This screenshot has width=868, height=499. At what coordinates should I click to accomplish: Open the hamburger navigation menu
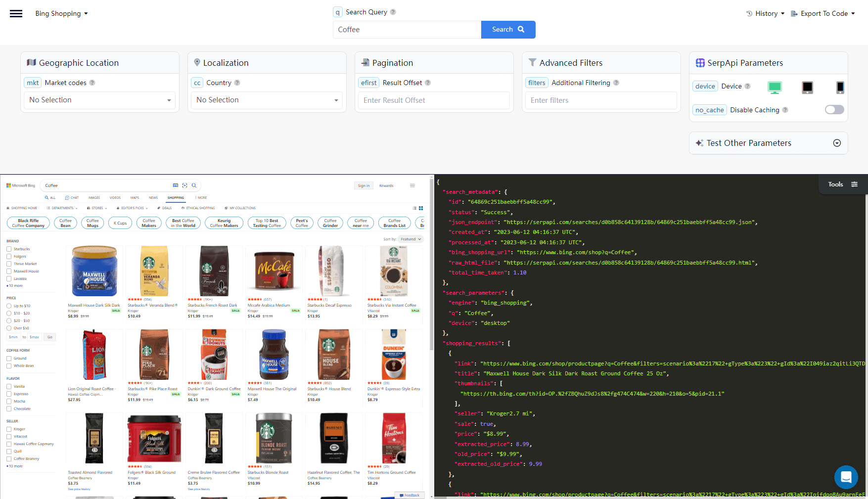pos(16,13)
